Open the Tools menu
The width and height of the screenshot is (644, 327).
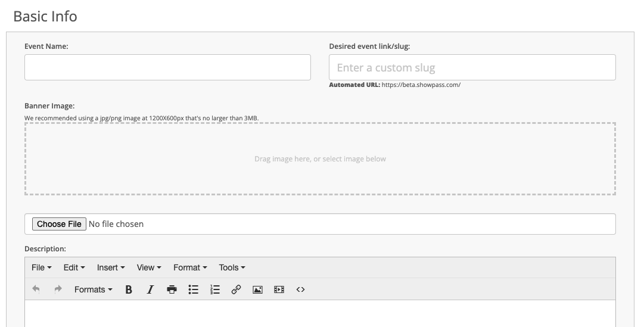click(232, 267)
